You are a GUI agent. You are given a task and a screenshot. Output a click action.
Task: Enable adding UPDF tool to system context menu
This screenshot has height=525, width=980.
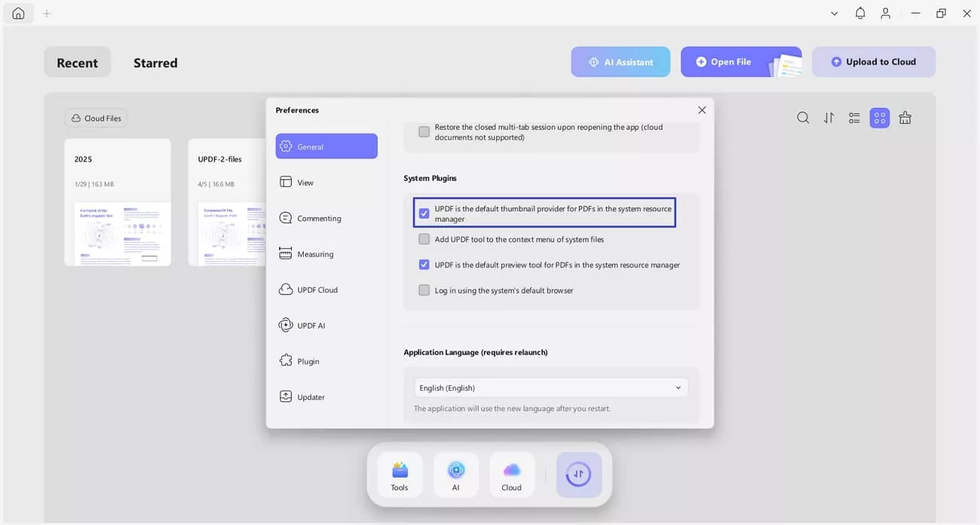pos(424,238)
